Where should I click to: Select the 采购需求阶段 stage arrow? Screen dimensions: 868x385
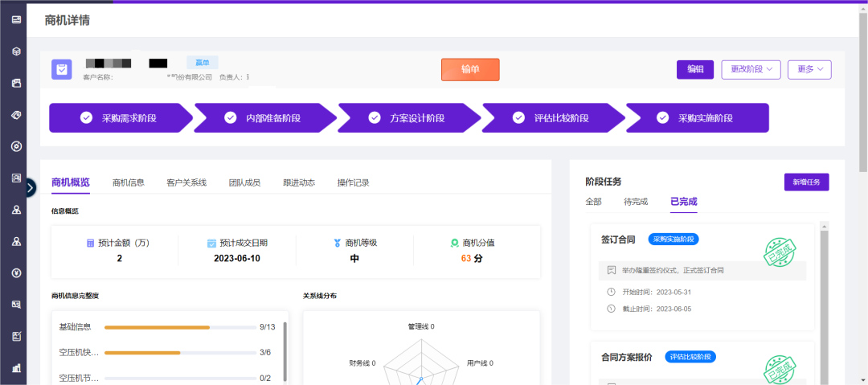121,118
